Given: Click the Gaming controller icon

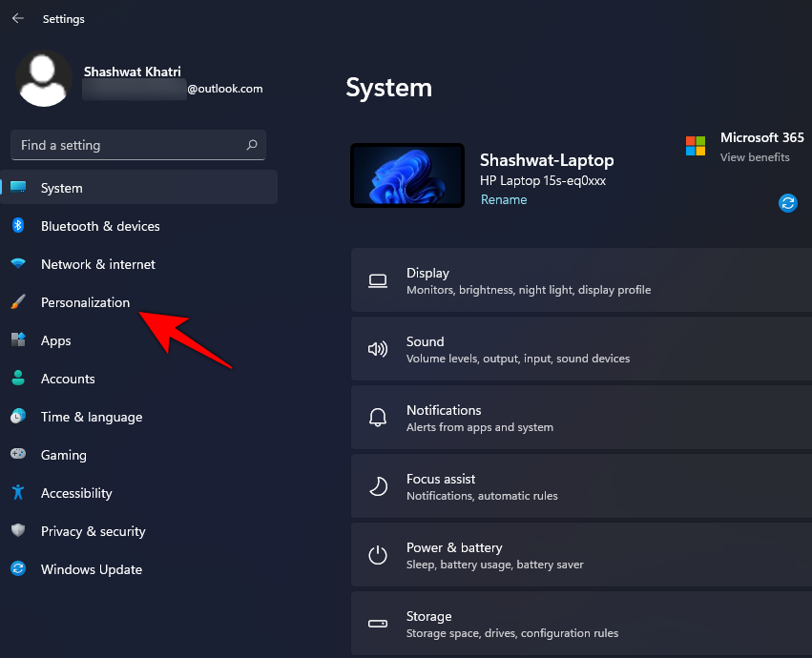Looking at the screenshot, I should (18, 455).
